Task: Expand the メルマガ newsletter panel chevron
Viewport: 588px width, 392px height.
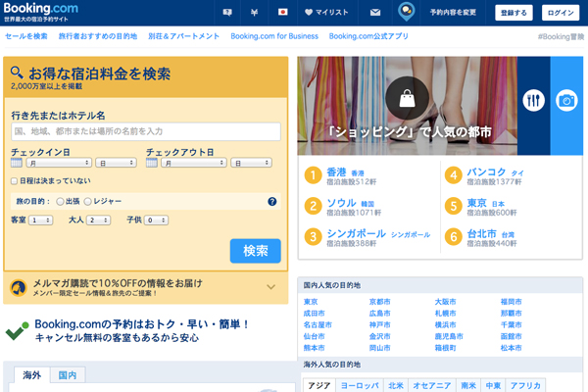Action: click(270, 287)
